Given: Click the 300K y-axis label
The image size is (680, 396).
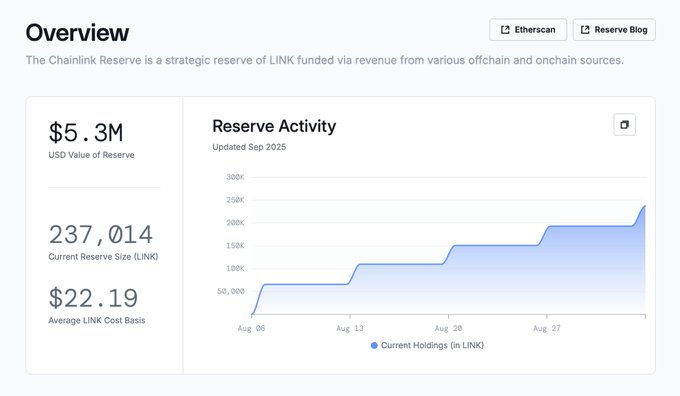Looking at the screenshot, I should 235,177.
